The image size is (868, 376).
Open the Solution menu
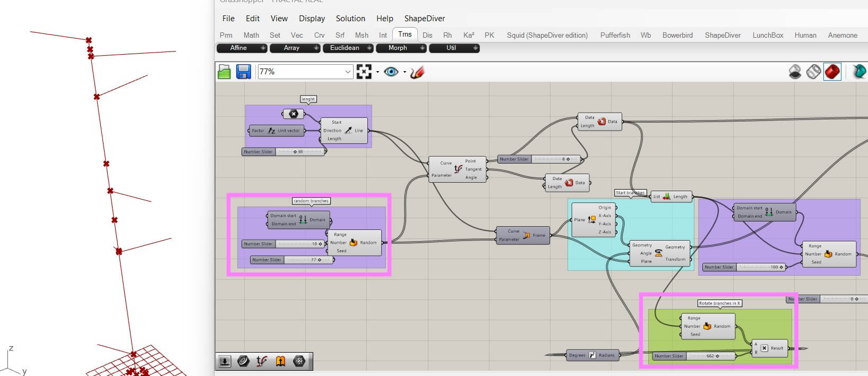point(350,19)
